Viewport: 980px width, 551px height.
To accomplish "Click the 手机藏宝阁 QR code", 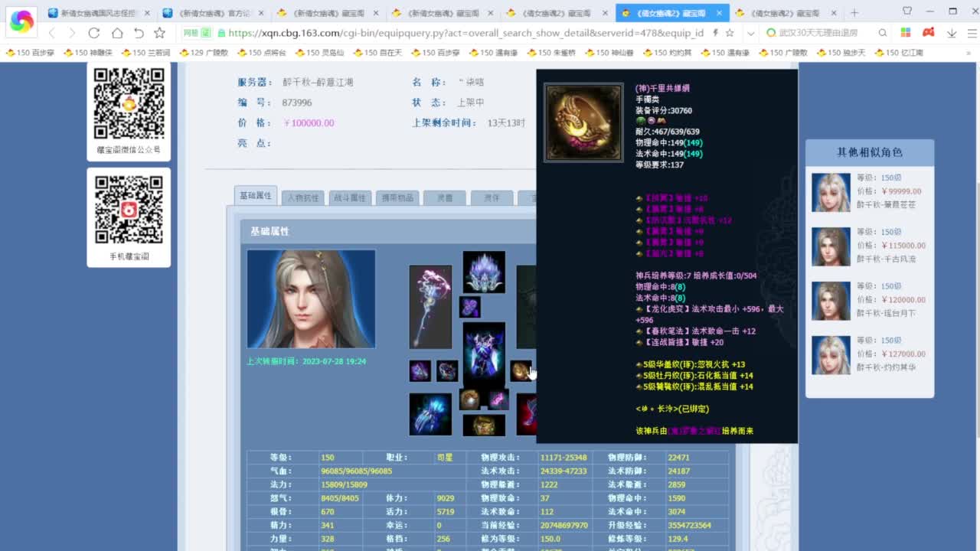I will coord(129,210).
